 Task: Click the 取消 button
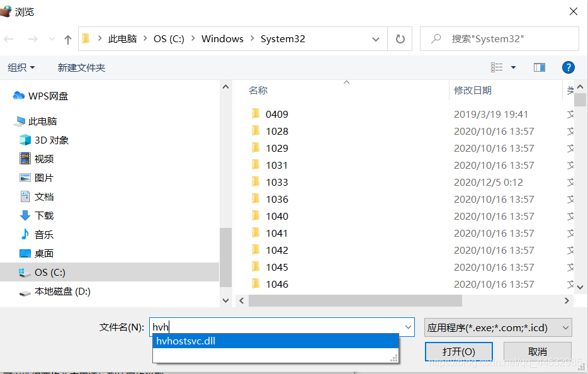point(538,351)
